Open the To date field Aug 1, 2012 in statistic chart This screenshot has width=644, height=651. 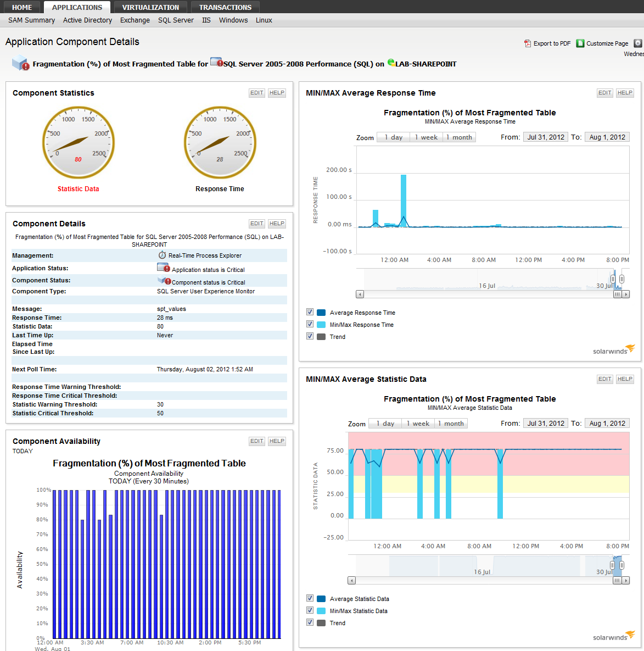tap(607, 424)
